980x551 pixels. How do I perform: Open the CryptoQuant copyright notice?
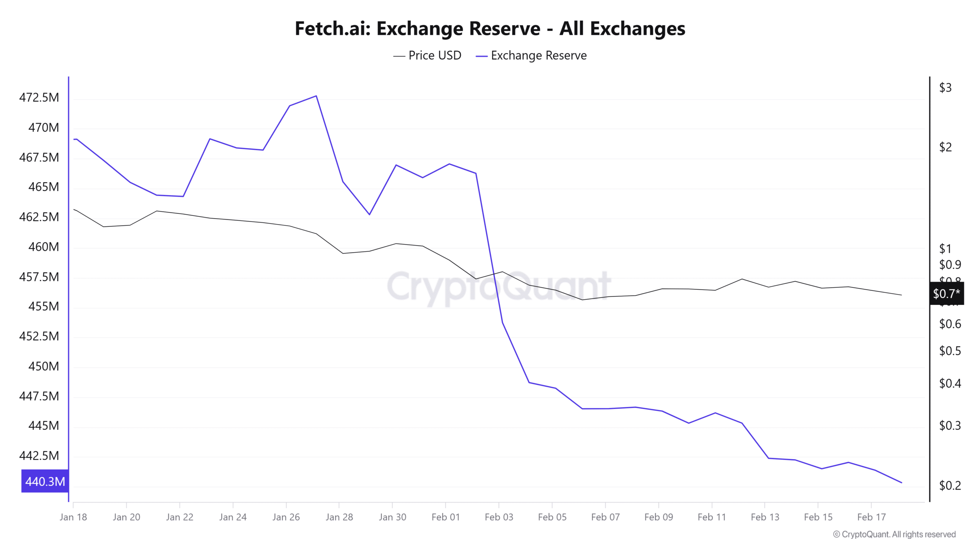(894, 534)
